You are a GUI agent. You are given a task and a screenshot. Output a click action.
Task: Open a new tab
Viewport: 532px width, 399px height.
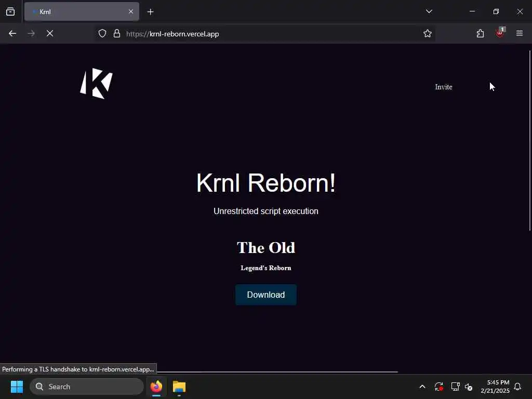point(150,12)
